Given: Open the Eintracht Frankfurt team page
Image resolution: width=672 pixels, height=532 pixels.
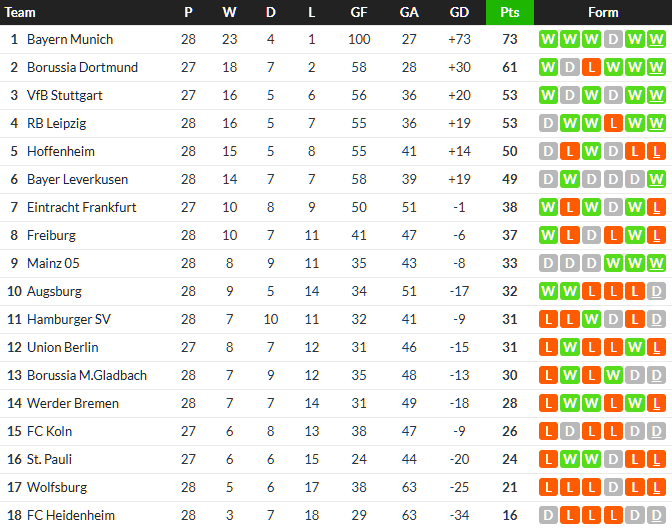Looking at the screenshot, I should [x=82, y=207].
